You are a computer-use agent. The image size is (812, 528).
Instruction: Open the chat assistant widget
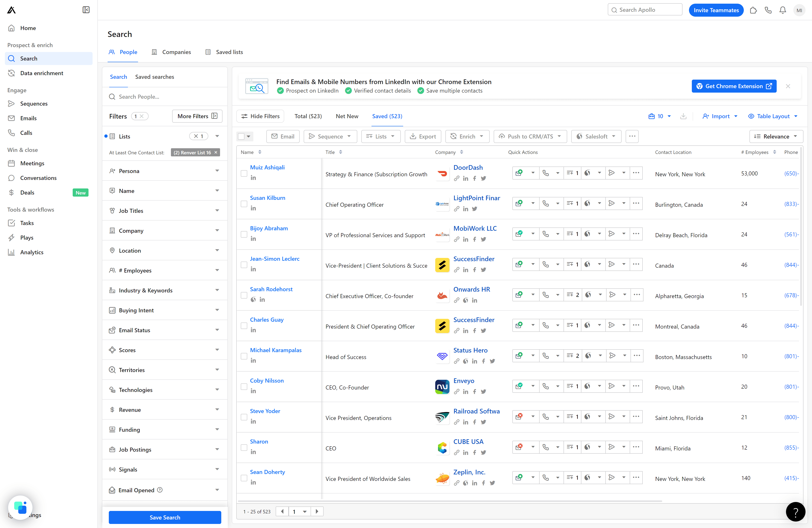[x=20, y=507]
